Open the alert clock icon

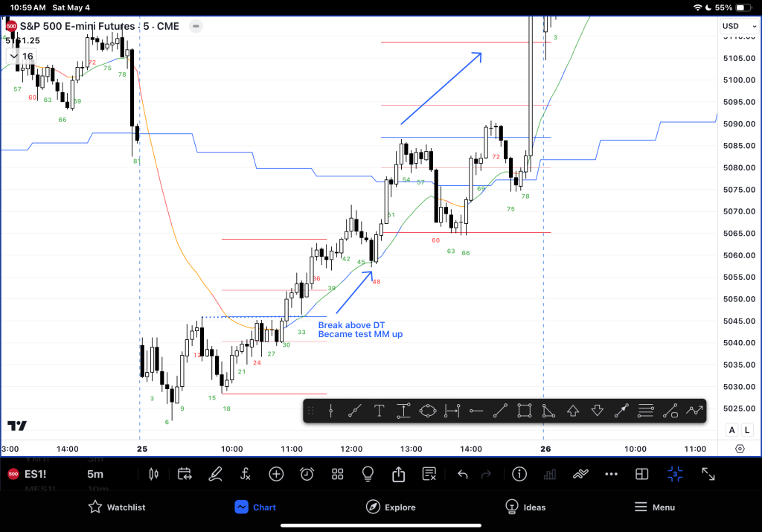coord(307,474)
